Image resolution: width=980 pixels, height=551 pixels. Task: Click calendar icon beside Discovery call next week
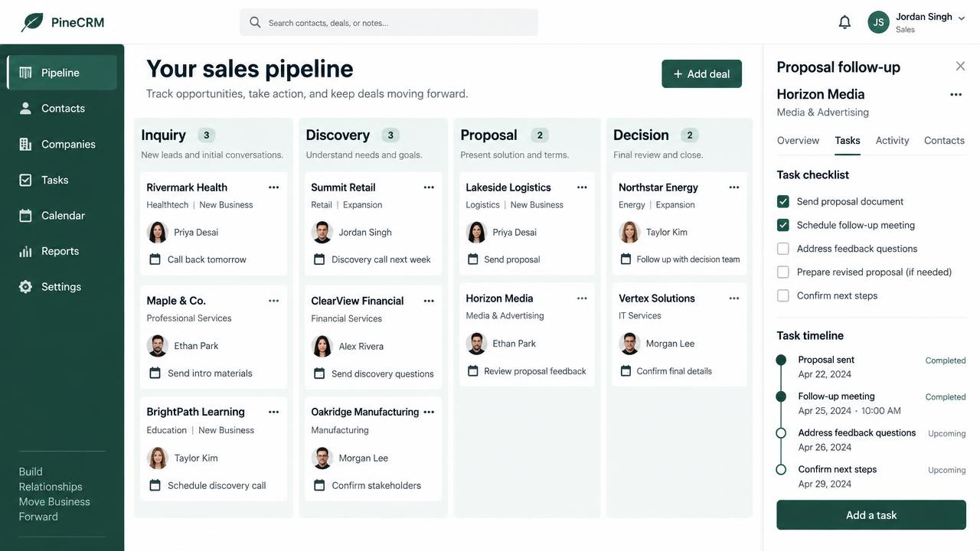pos(319,259)
